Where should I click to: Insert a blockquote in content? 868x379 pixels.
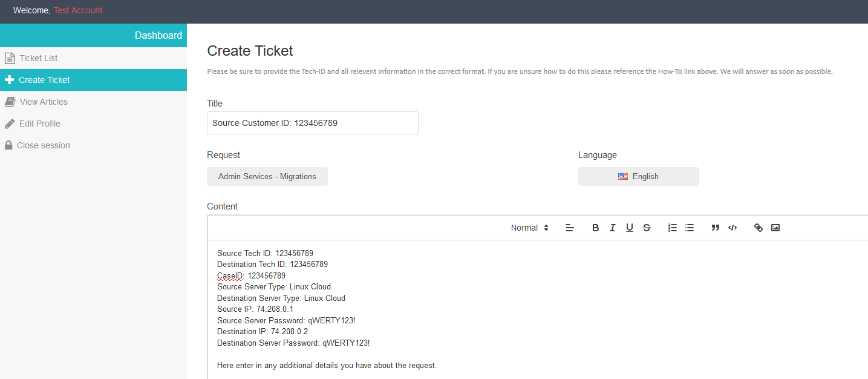(x=715, y=228)
